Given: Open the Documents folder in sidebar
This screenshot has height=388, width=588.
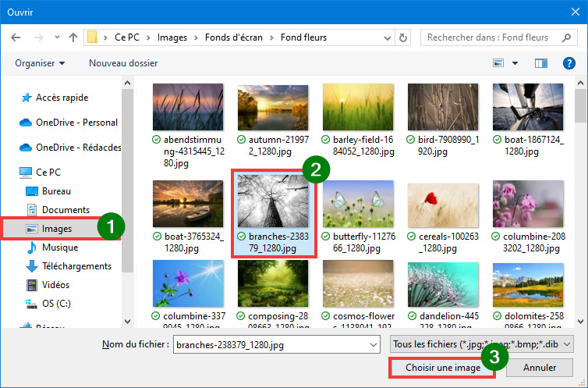Looking at the screenshot, I should [x=58, y=210].
